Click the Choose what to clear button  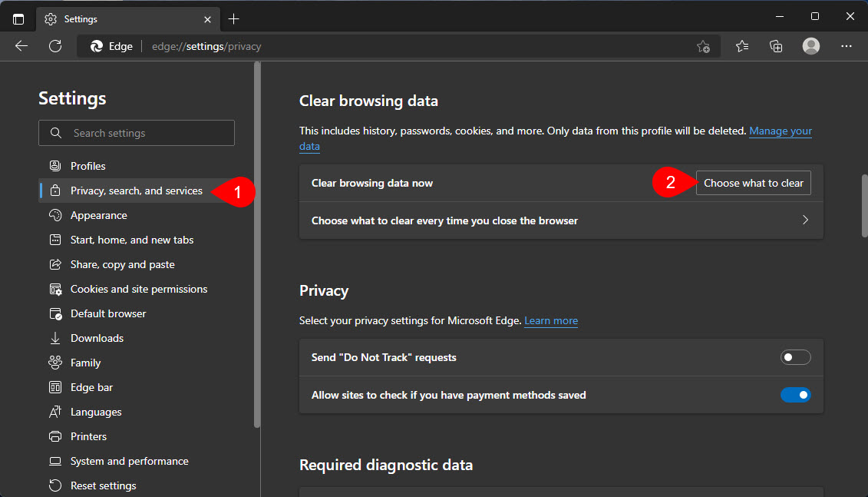click(754, 183)
